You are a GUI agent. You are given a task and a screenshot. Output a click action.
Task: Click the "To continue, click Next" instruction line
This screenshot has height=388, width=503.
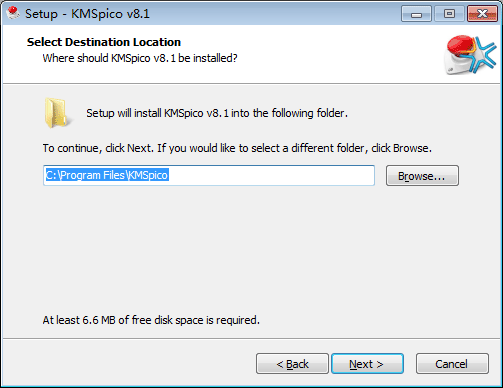(237, 148)
